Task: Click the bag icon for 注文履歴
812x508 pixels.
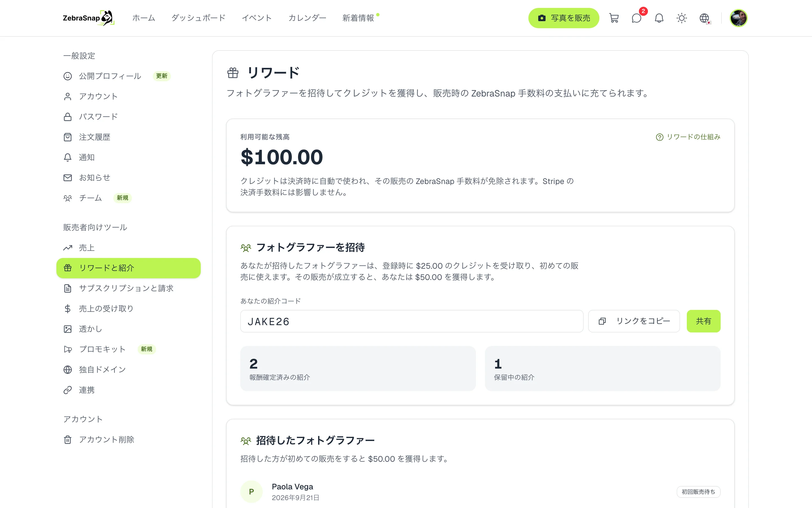Action: (x=68, y=137)
